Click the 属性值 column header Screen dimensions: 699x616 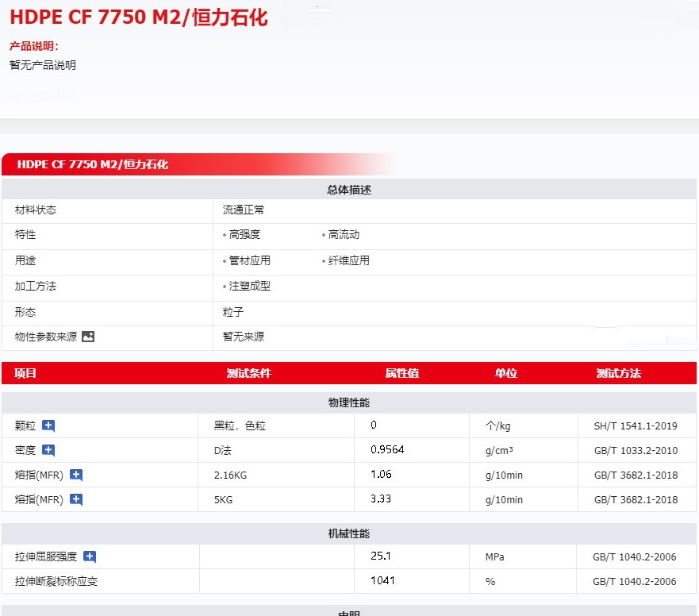pyautogui.click(x=402, y=373)
